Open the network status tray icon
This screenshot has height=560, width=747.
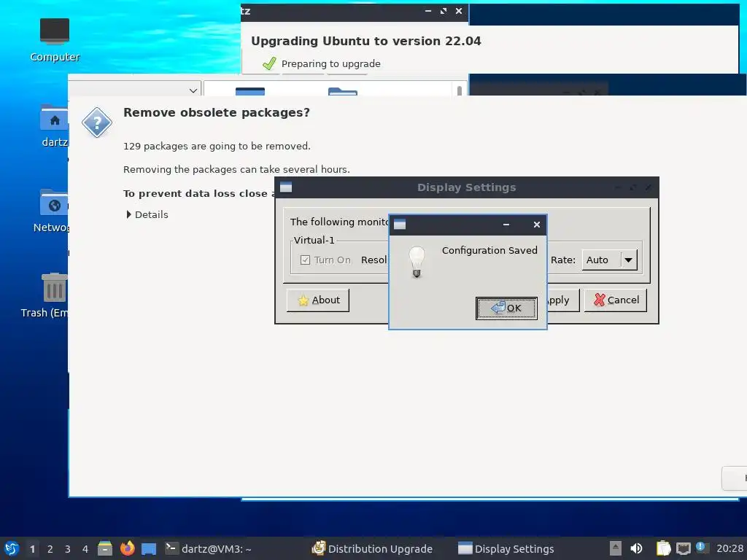[x=683, y=548]
